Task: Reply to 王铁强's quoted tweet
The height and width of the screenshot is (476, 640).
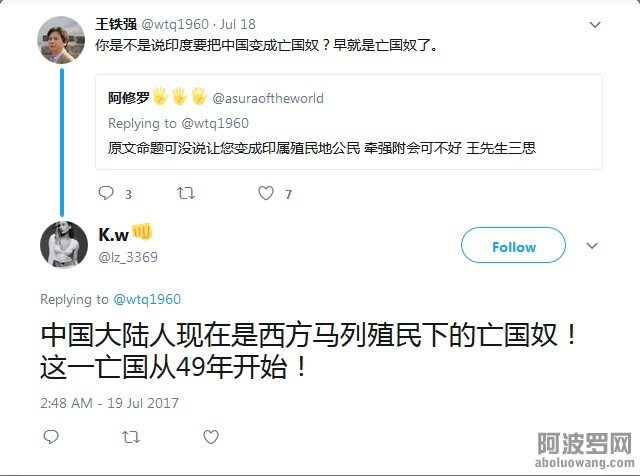Action: pyautogui.click(x=106, y=193)
